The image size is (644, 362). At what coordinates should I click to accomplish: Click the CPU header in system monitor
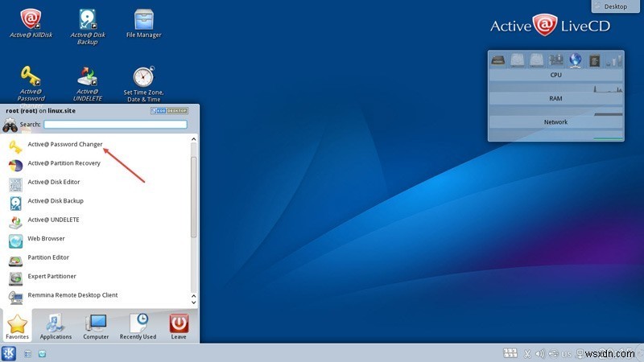click(555, 75)
